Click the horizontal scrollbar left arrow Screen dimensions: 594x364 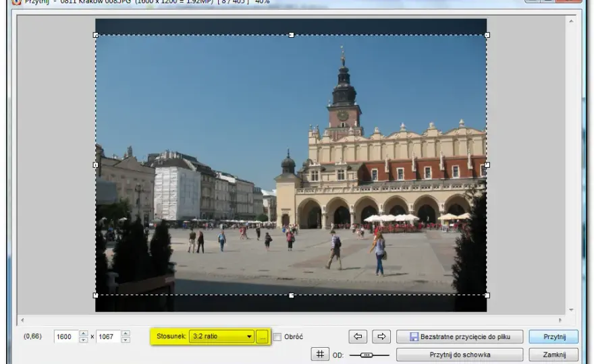pyautogui.click(x=22, y=320)
